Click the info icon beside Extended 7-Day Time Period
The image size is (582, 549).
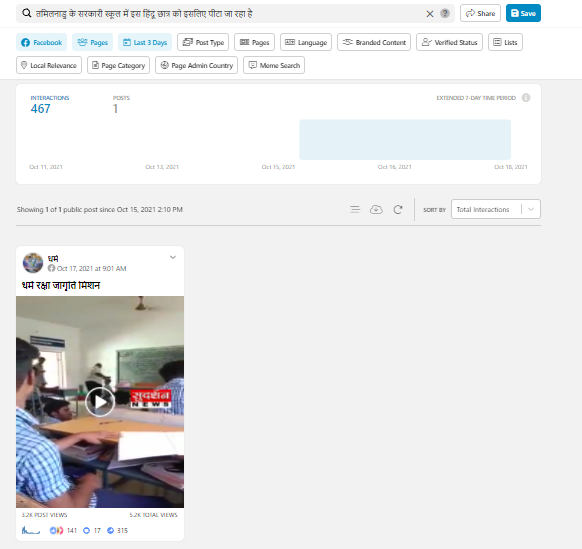click(x=526, y=98)
